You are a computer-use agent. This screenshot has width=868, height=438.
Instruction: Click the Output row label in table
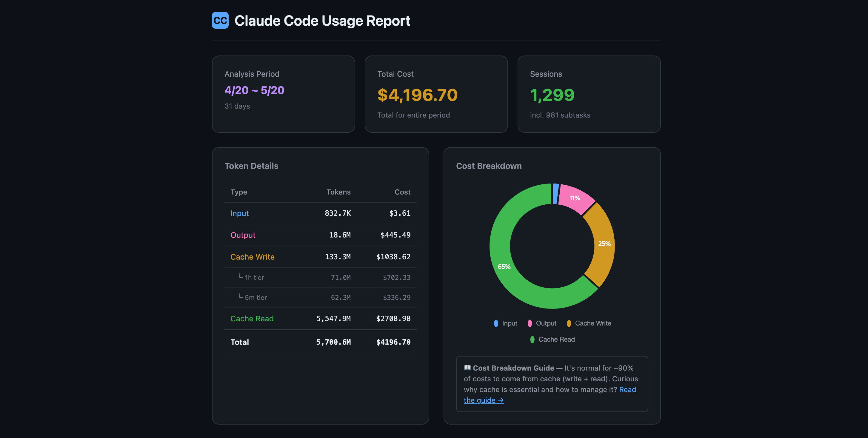tap(243, 235)
